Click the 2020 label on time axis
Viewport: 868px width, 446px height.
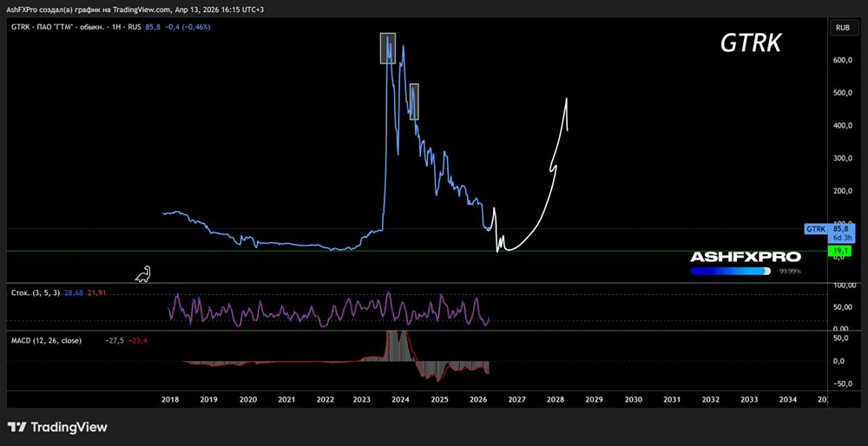(247, 399)
